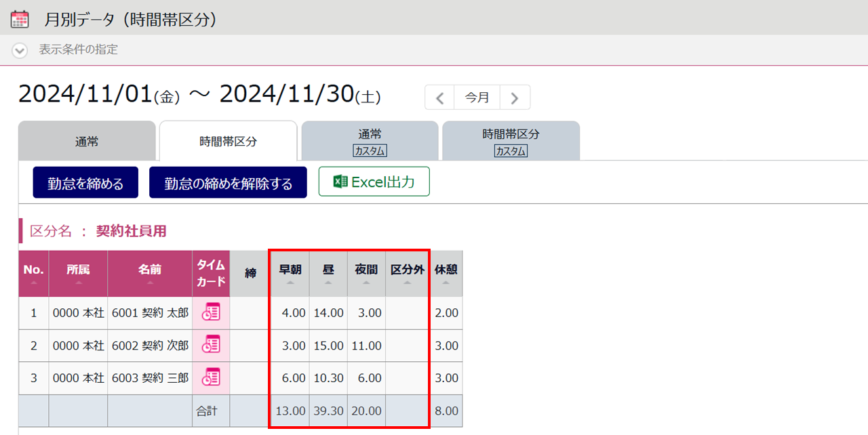Click 契約 太郎's 昼 value 14.00

click(328, 313)
